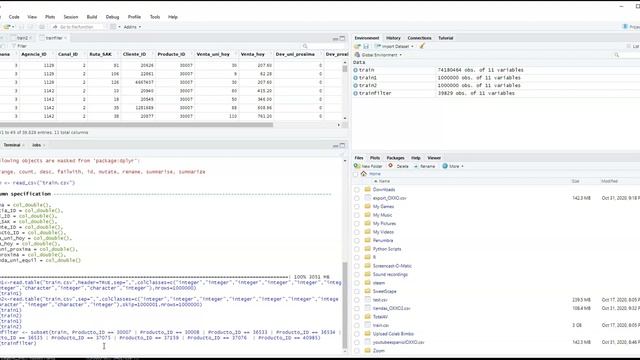The width and height of the screenshot is (640, 360).
Task: Select the Jobs tab
Action: coord(37,145)
